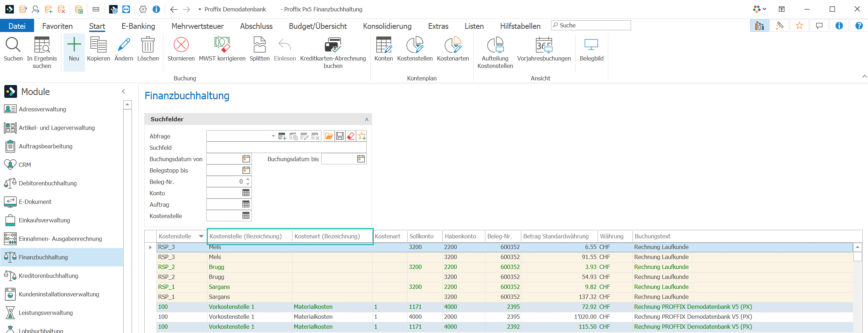
Task: Open the Konten account plan icon
Action: pos(384,45)
